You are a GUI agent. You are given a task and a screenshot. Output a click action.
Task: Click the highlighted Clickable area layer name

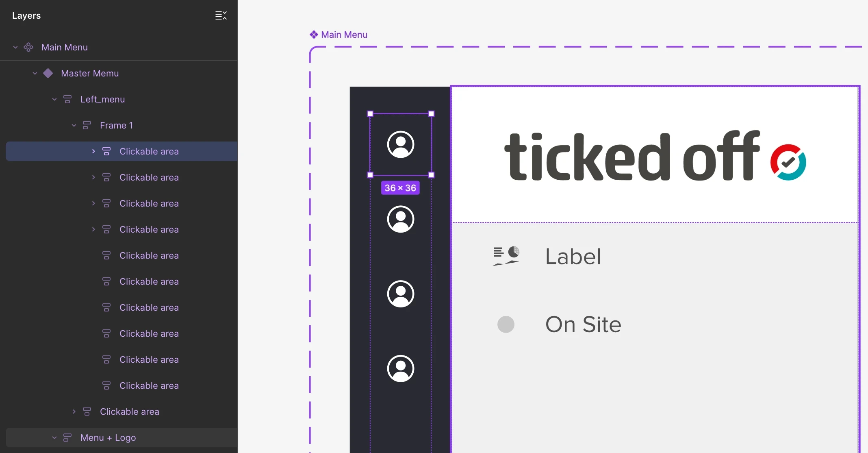click(149, 151)
